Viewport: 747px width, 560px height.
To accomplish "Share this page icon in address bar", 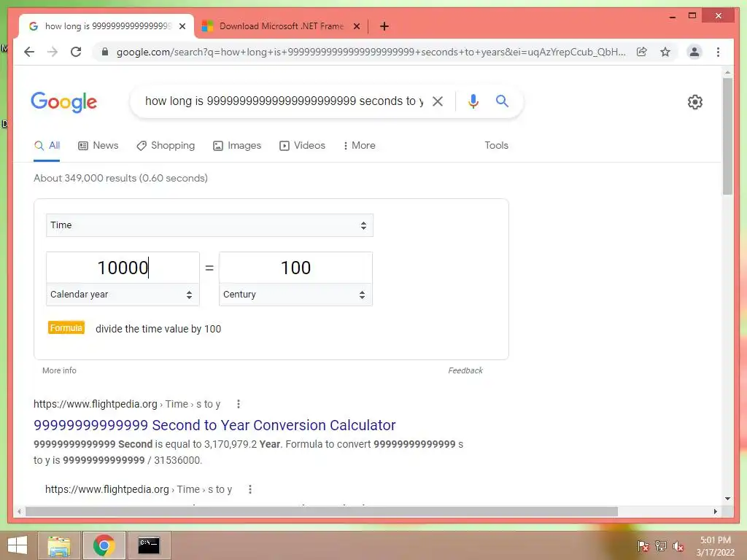I will click(642, 52).
